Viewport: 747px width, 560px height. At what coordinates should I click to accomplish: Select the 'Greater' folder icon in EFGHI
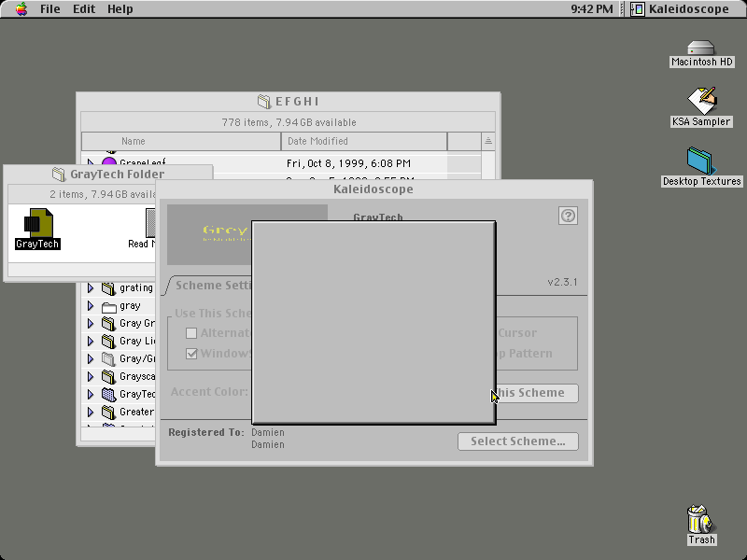click(108, 412)
